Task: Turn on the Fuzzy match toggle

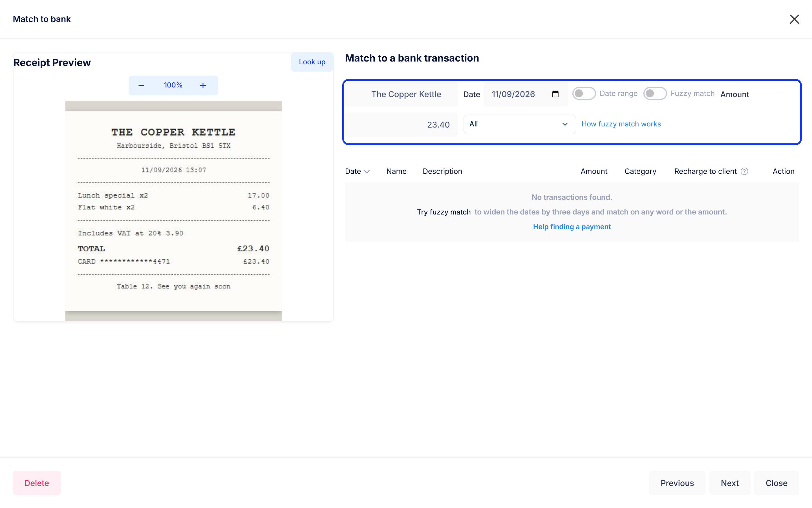Action: pyautogui.click(x=655, y=93)
